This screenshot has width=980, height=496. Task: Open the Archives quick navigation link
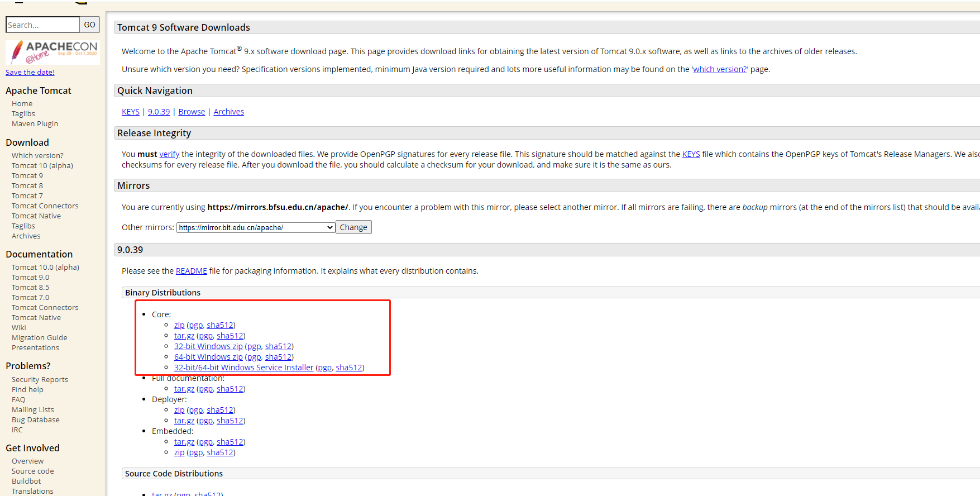coord(229,112)
